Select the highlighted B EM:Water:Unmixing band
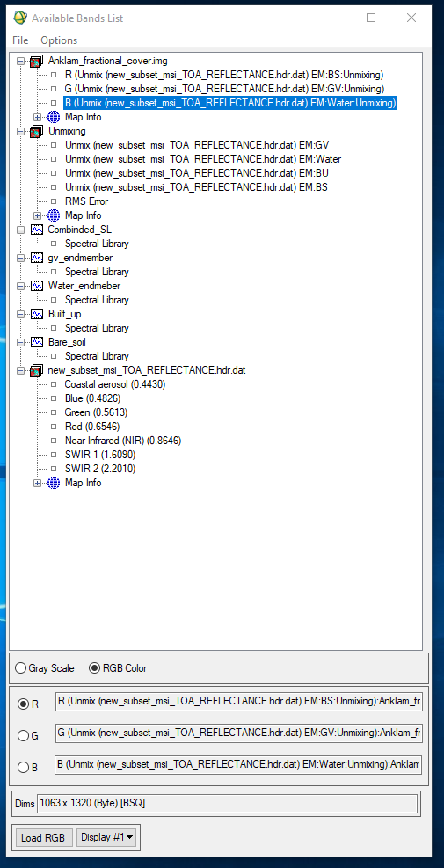 [x=230, y=102]
